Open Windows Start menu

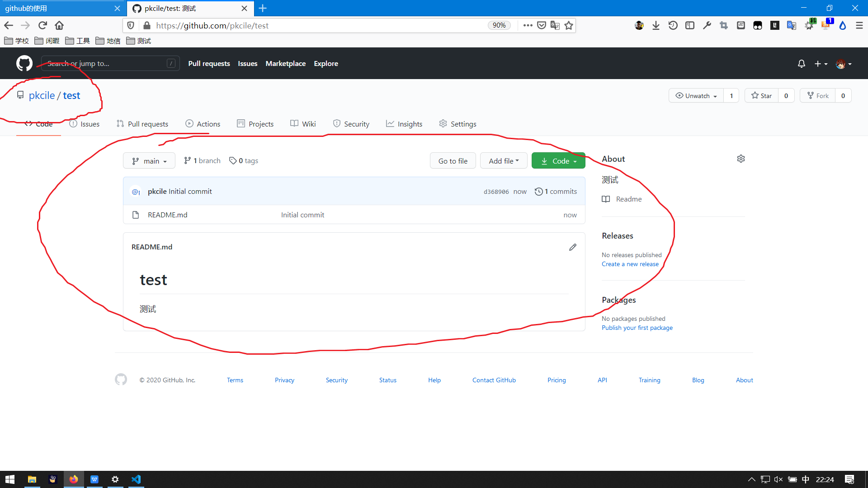[10, 479]
